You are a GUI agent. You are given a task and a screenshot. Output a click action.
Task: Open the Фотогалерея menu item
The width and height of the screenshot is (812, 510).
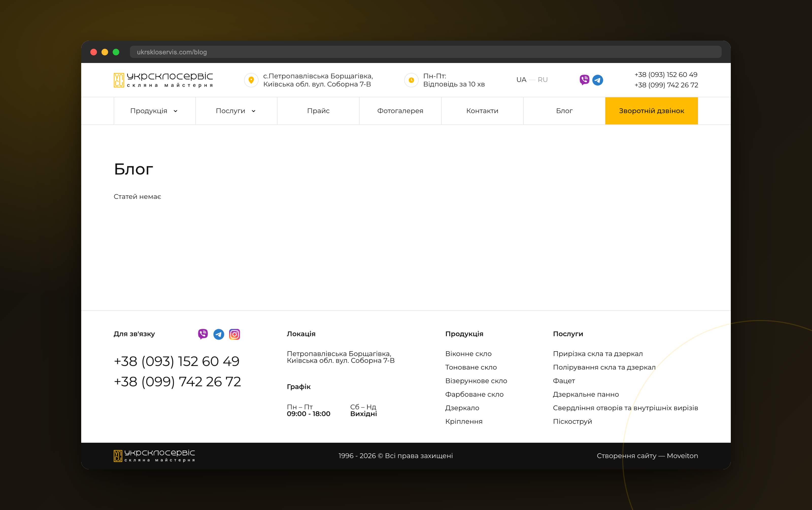400,111
